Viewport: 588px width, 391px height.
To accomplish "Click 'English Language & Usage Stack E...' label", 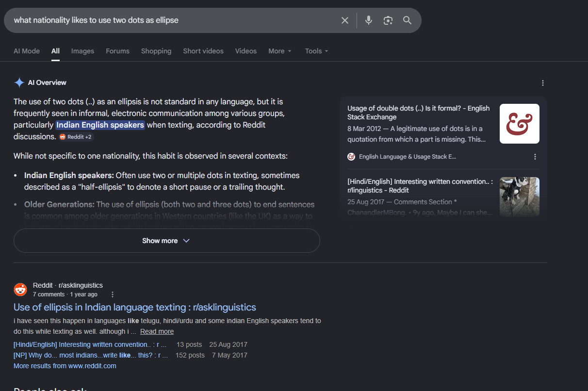I will pos(408,157).
